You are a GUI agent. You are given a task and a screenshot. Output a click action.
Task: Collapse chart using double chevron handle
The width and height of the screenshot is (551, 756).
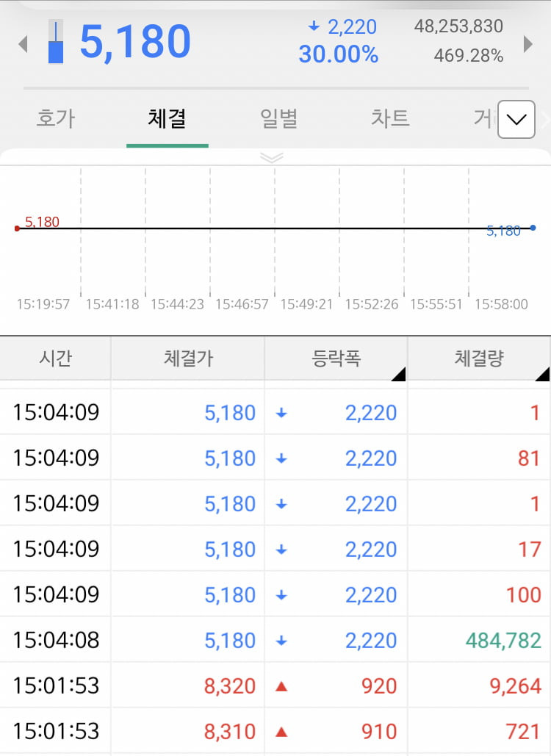271,158
